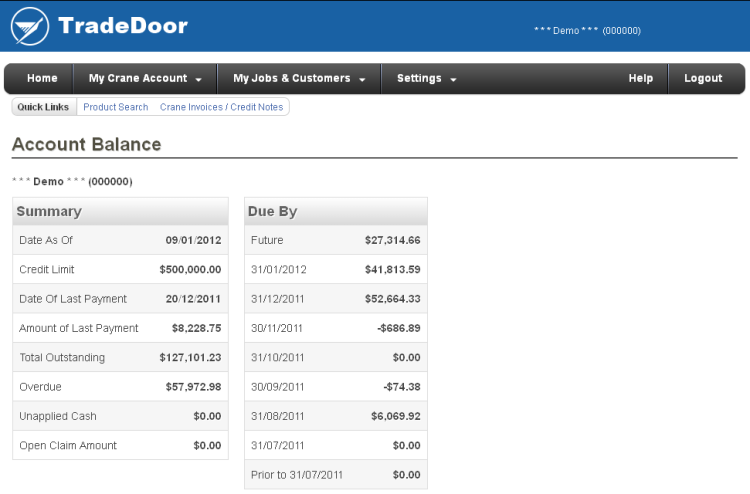Click the Demo (000000) account text in the header
The height and width of the screenshot is (494, 750).
click(x=587, y=31)
